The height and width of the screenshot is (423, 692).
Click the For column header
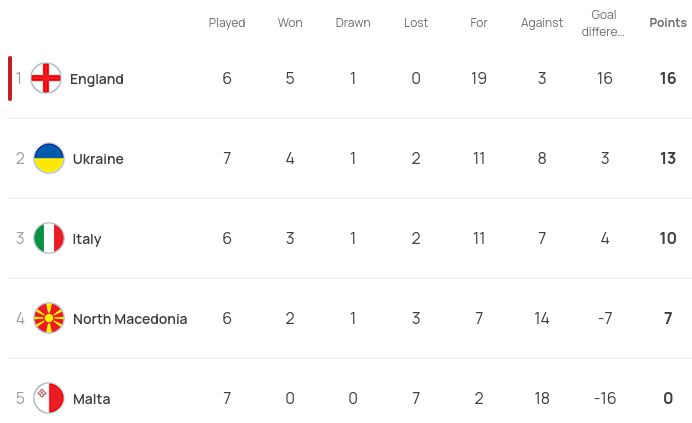pos(479,23)
